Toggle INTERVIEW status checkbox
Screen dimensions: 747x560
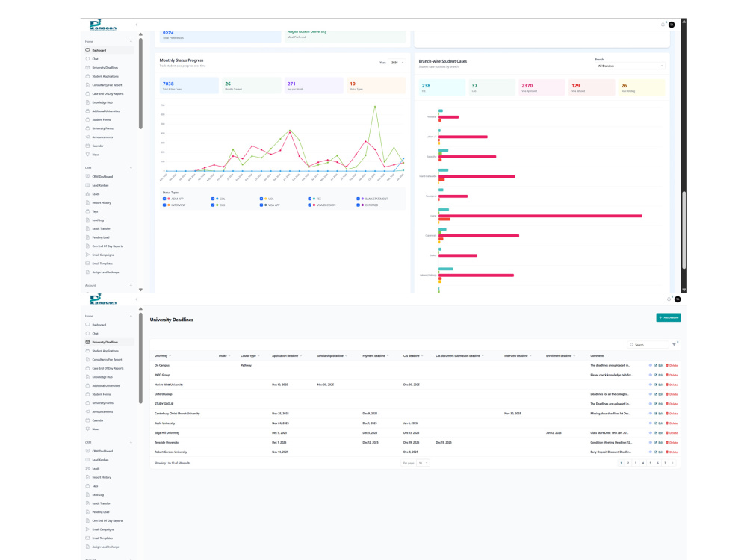click(164, 205)
